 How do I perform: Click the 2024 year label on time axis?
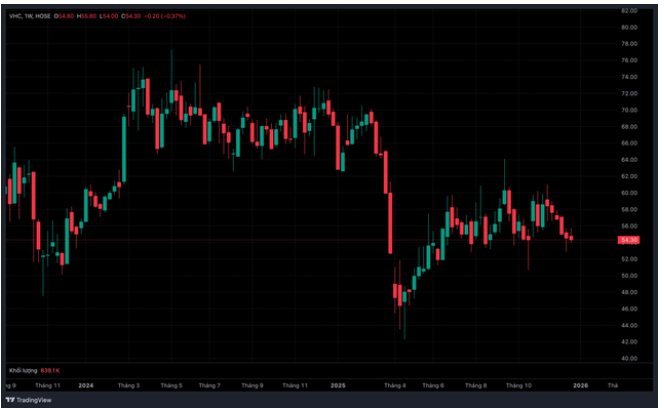86,386
